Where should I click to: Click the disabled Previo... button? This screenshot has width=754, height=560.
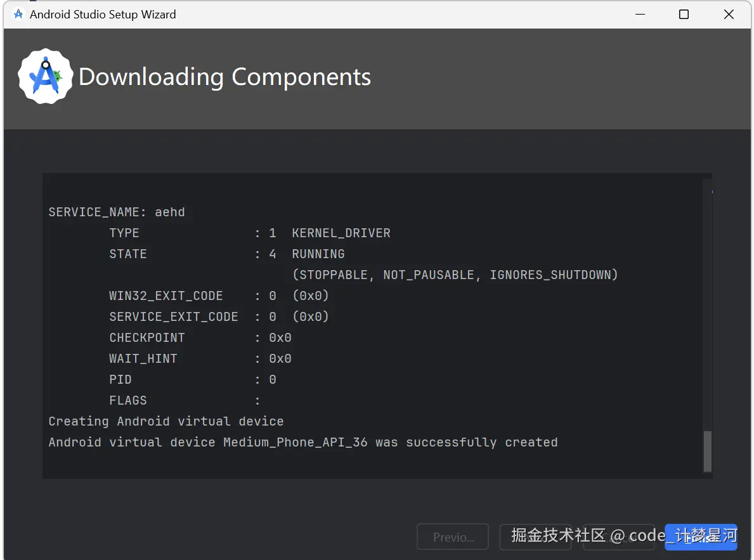(453, 537)
